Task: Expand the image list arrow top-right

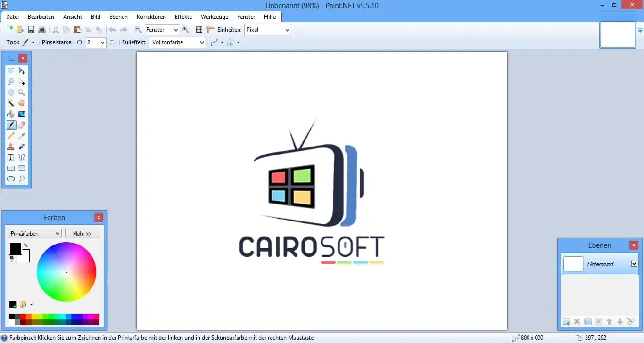Action: pos(640,30)
